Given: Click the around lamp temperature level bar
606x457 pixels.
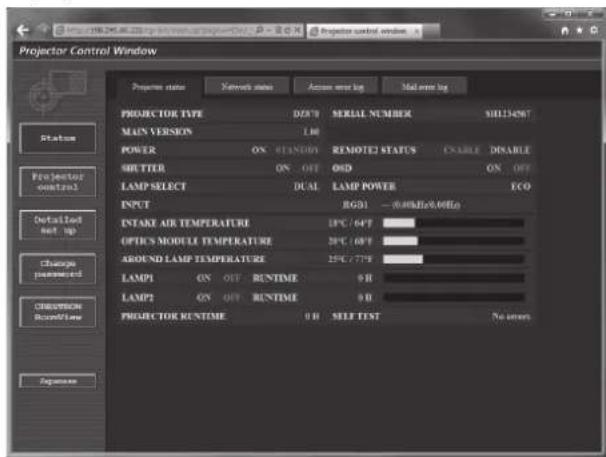Looking at the screenshot, I should point(453,259).
